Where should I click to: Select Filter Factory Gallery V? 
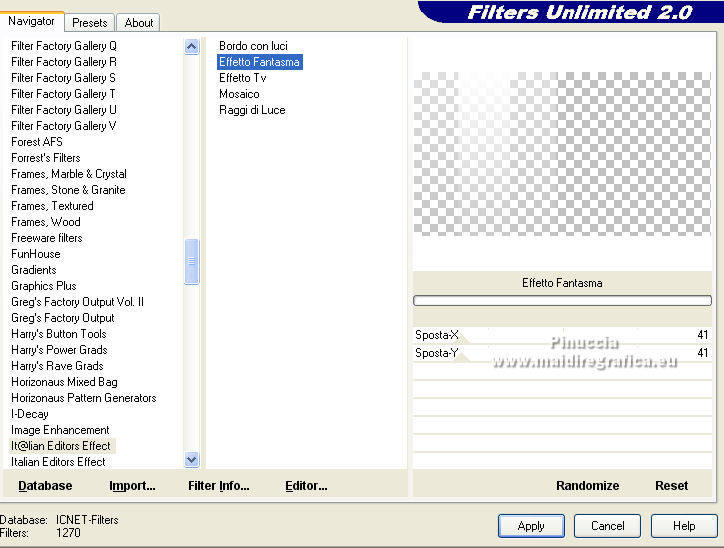coord(64,126)
